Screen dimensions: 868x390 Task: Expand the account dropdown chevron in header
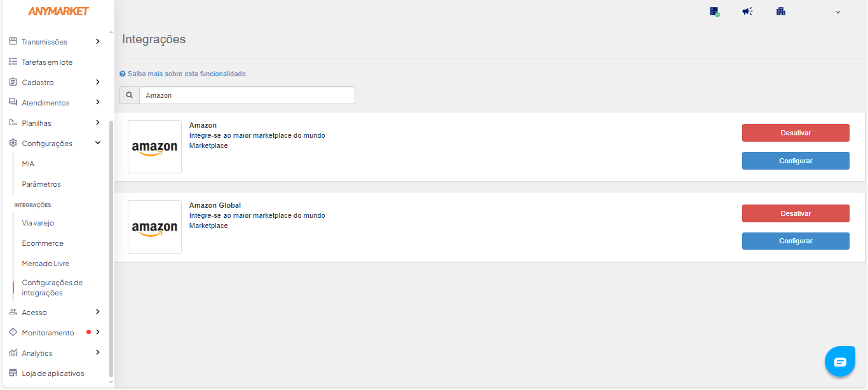[838, 12]
